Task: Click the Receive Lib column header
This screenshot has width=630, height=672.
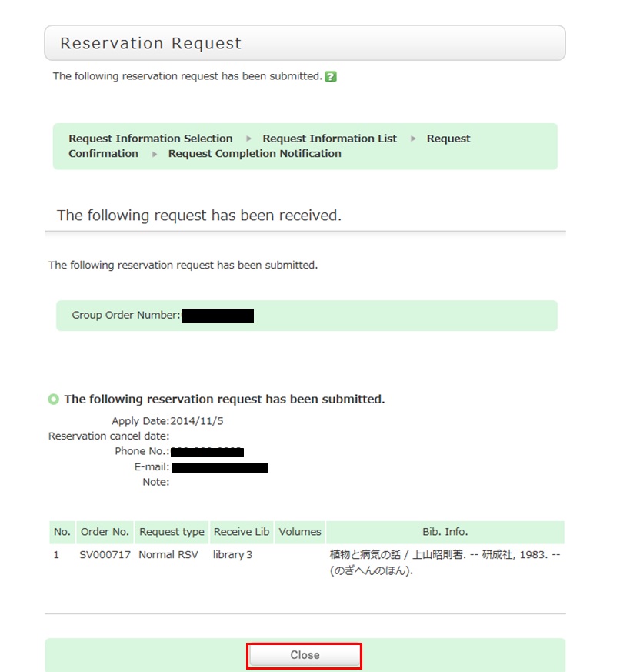Action: [242, 532]
